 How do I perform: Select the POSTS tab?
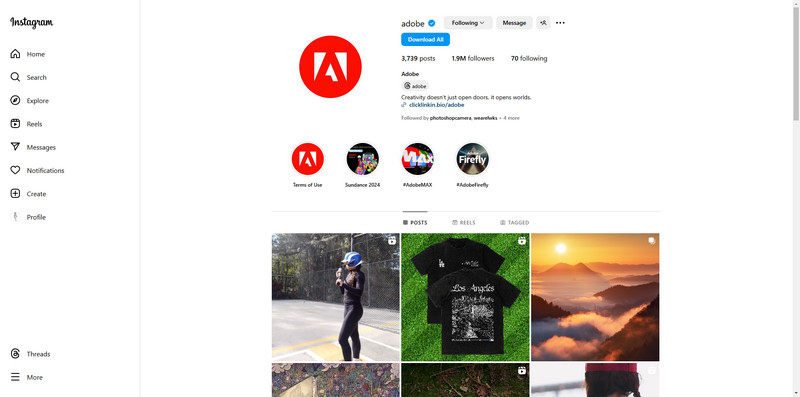415,222
